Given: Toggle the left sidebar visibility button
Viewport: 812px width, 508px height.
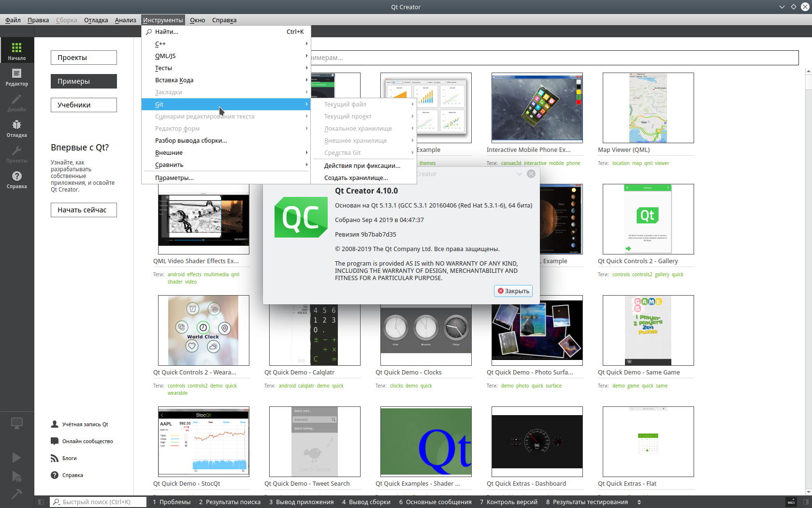Looking at the screenshot, I should pyautogui.click(x=41, y=502).
